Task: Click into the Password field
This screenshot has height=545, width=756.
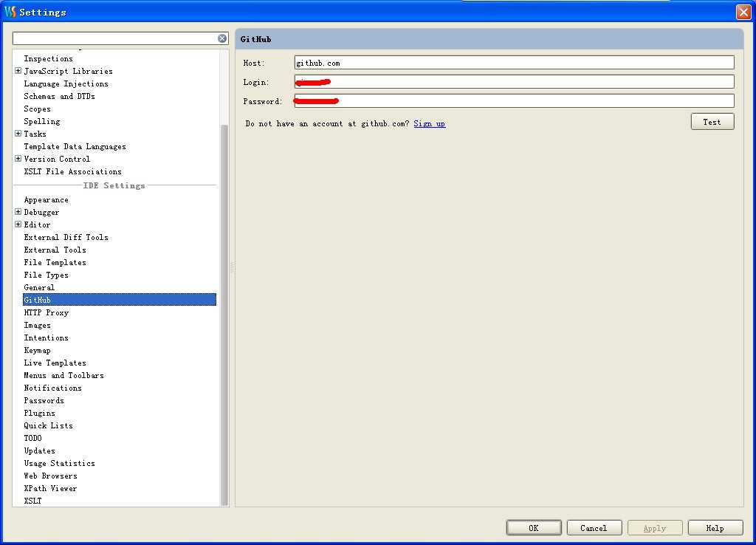Action: click(514, 101)
